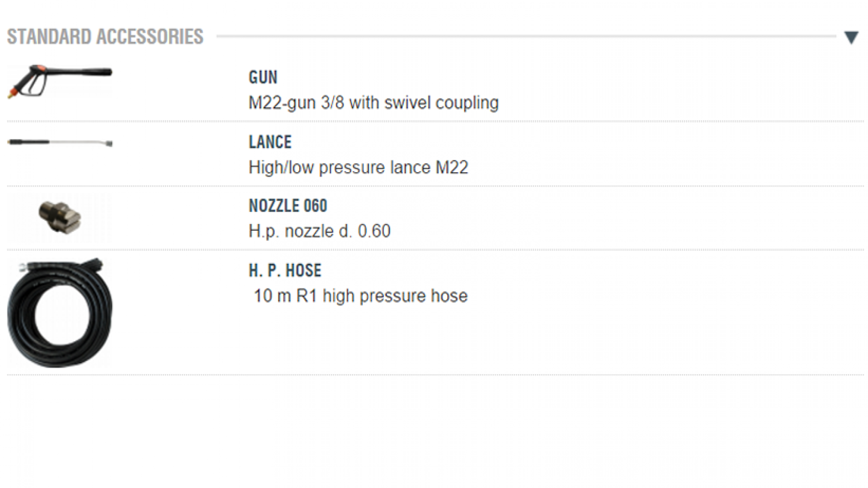Screen dimensions: 868x488
Task: Click the H.p. nozzle d. 0.60 description
Action: click(319, 231)
